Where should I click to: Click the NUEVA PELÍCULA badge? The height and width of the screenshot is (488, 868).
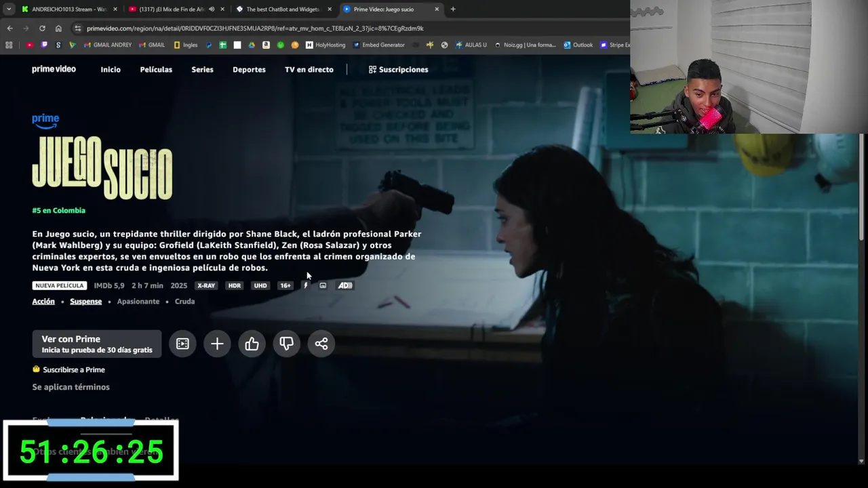pos(60,285)
